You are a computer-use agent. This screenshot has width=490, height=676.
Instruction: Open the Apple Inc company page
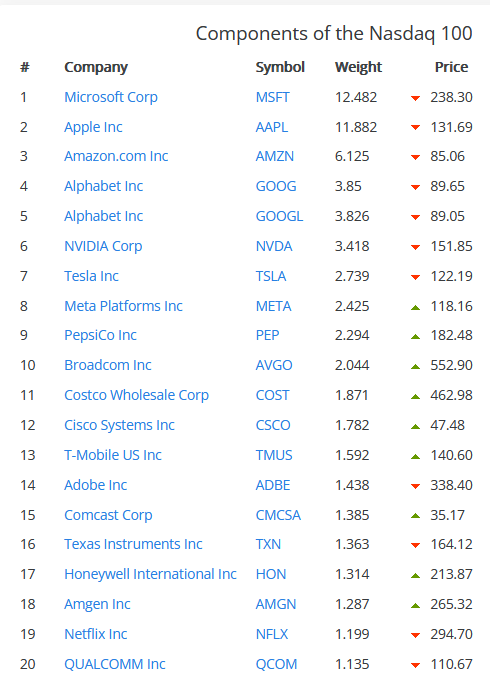pyautogui.click(x=93, y=127)
